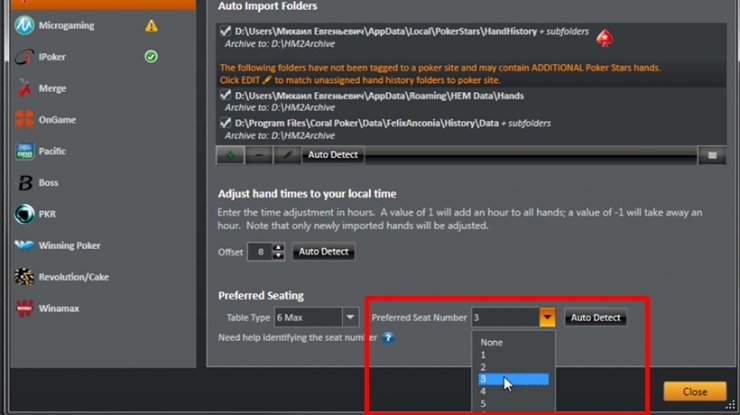This screenshot has height=415, width=740.
Task: Select the OnGame site icon
Action: pos(25,119)
